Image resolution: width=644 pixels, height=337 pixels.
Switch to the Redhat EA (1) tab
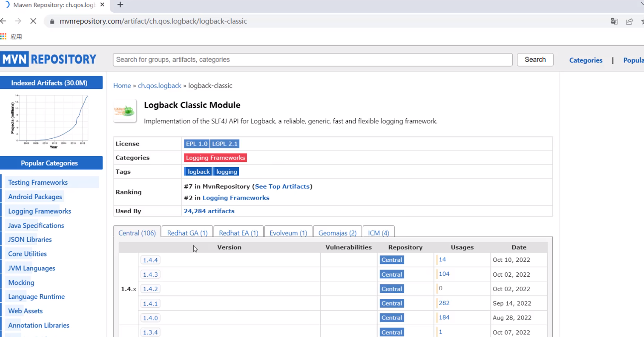(x=238, y=233)
